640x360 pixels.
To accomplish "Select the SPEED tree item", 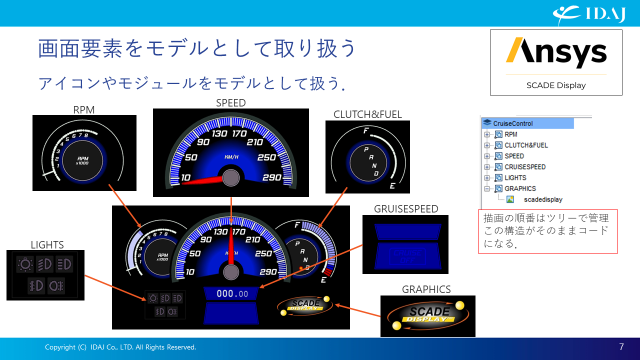I will click(514, 156).
